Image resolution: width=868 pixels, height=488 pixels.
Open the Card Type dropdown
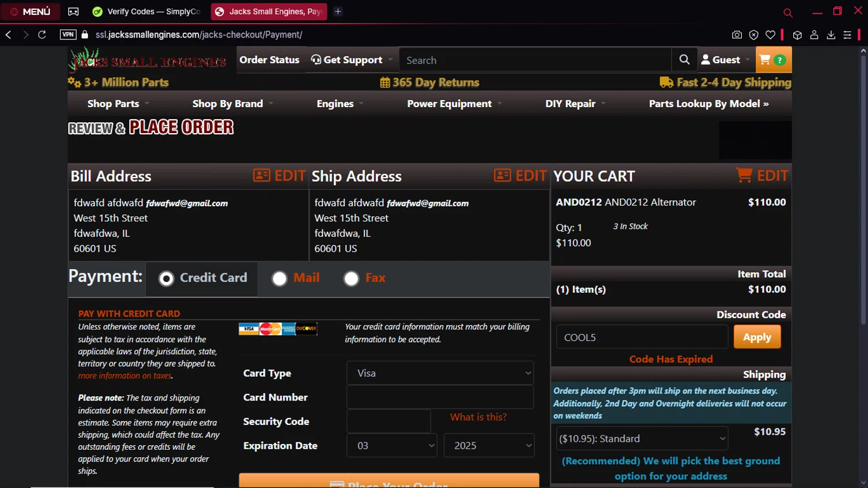coord(440,373)
